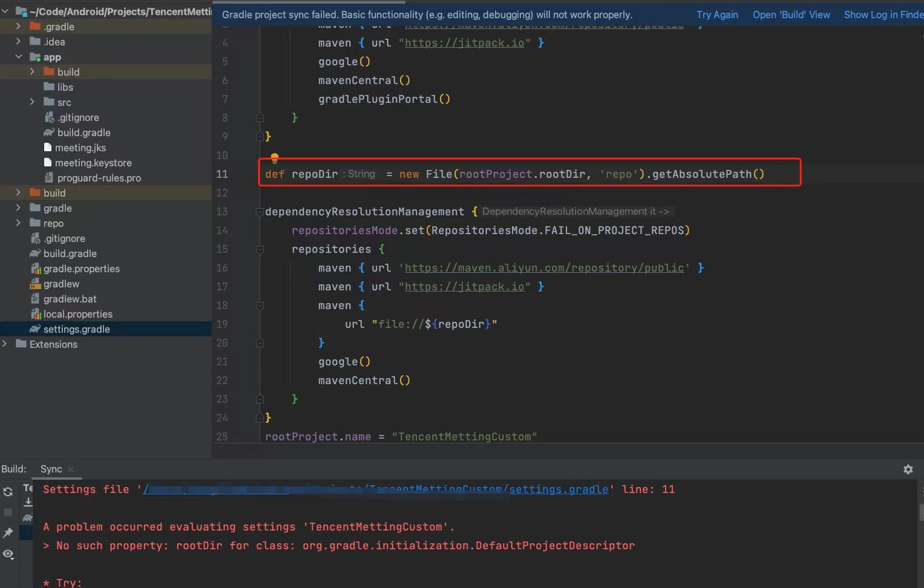This screenshot has width=924, height=588.
Task: Click getAbsolutePath() on line 11
Action: 708,174
